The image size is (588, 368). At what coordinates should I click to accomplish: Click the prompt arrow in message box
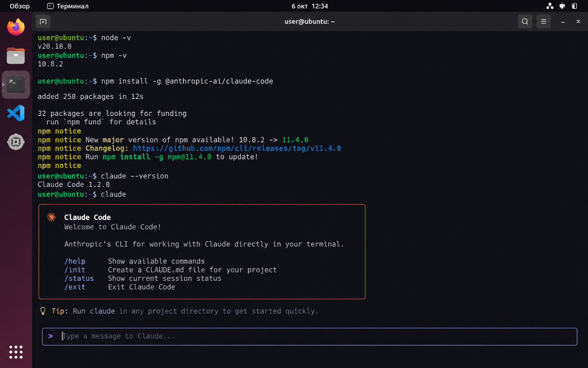(51, 336)
